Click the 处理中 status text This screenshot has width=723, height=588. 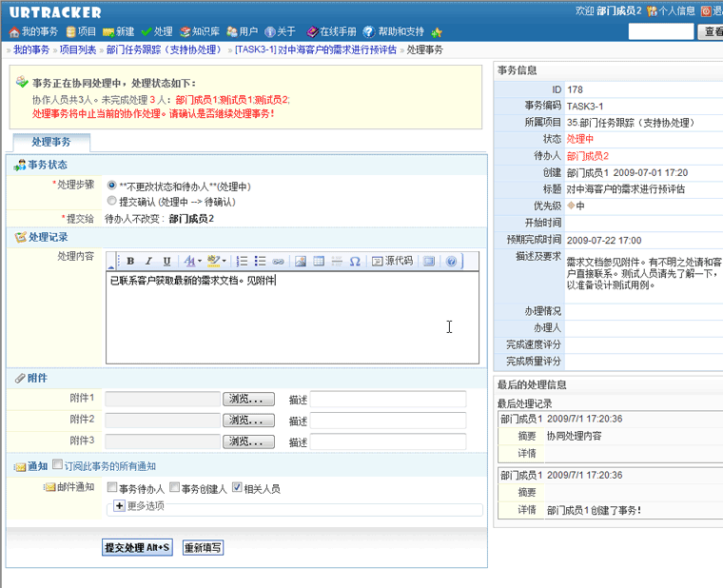tap(580, 139)
